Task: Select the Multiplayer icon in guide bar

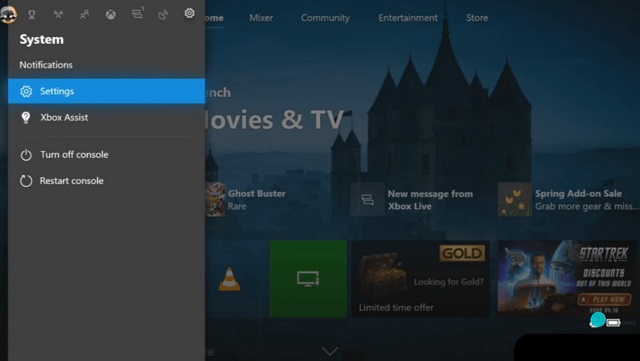Action: pyautogui.click(x=58, y=15)
